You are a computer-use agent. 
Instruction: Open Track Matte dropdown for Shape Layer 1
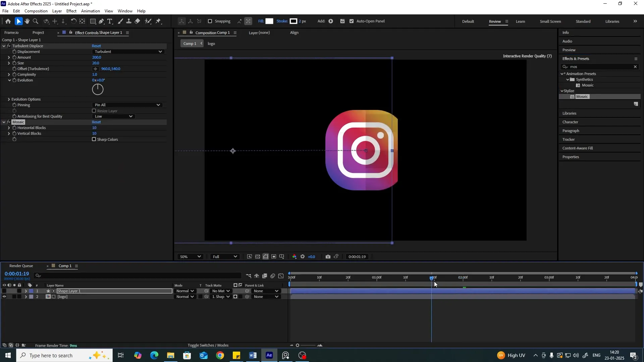221,291
